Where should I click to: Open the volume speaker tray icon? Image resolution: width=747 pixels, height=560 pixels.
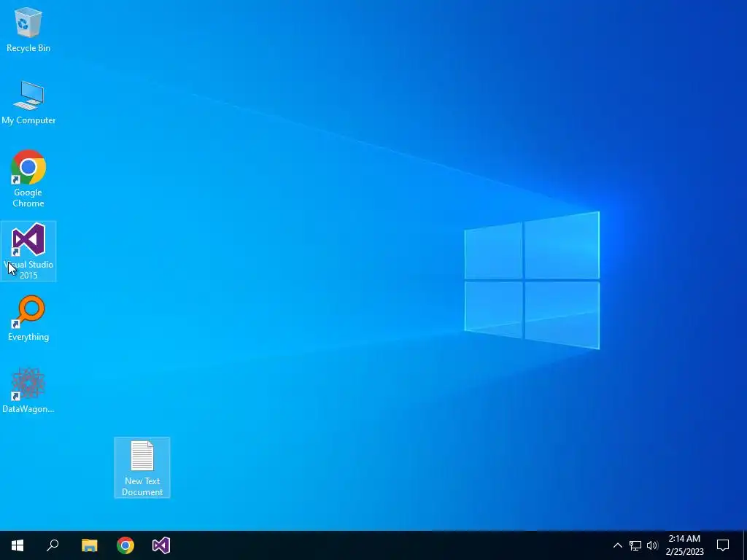pos(652,545)
